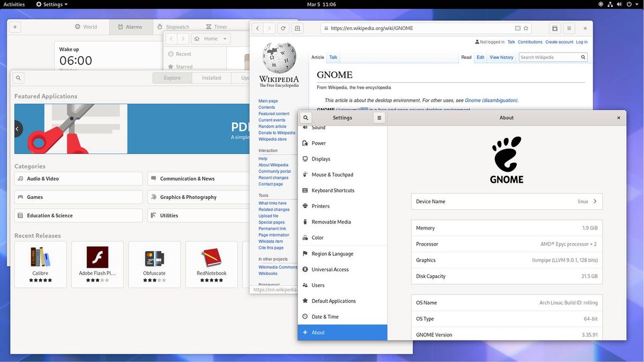Open Home path dropdown in Files

click(x=211, y=39)
